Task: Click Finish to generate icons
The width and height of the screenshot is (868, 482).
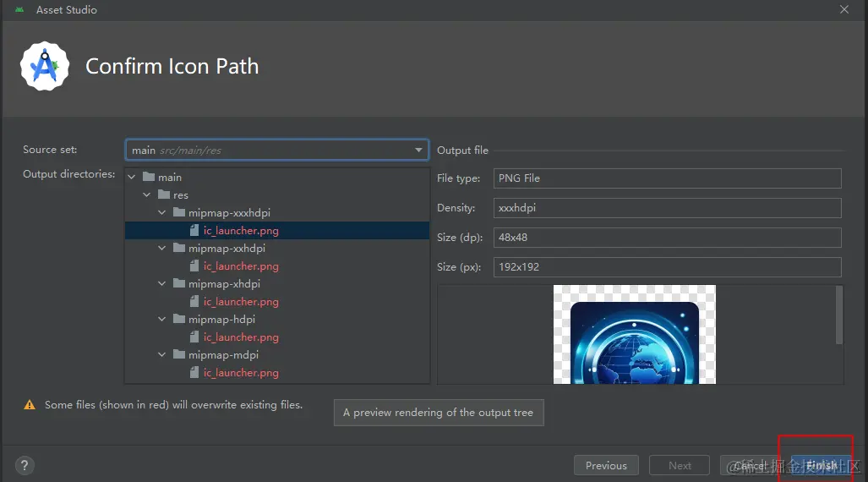Action: pos(821,465)
